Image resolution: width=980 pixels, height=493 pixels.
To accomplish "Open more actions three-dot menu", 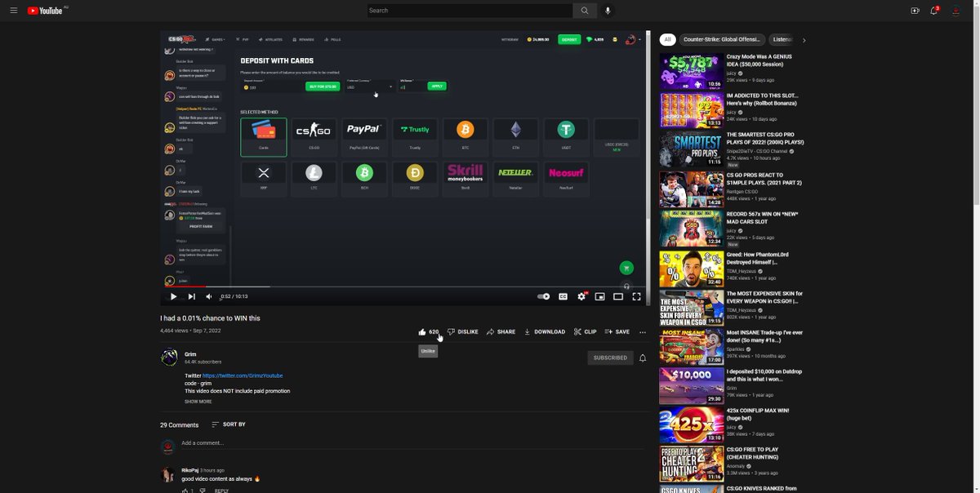I will 643,332.
